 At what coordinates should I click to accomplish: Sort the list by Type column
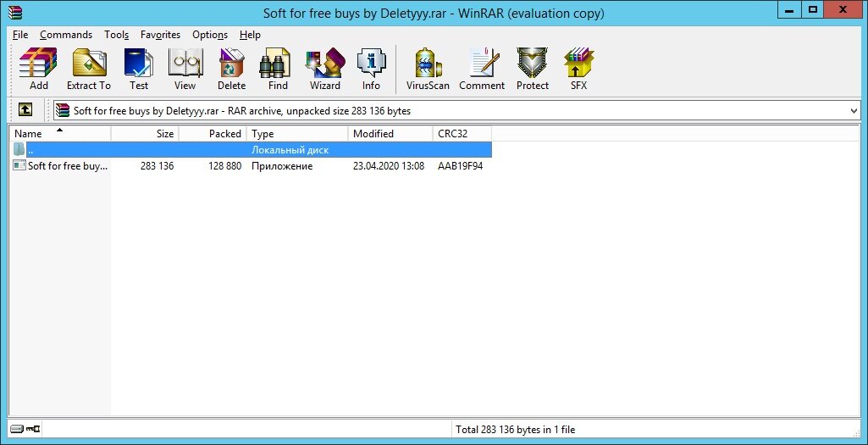click(x=297, y=134)
